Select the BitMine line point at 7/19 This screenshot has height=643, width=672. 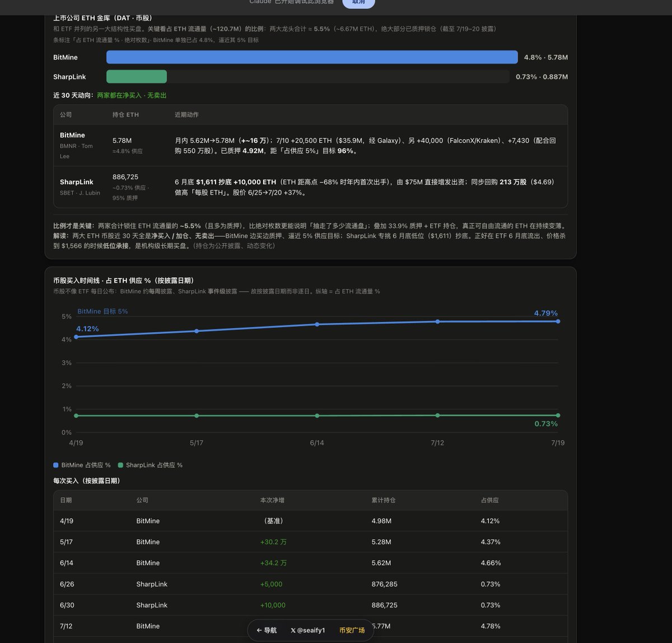point(558,321)
